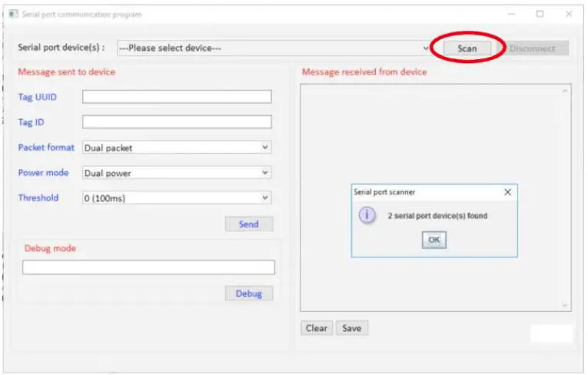Click the 'Threshold' label
This screenshot has height=375, width=588.
(x=38, y=197)
